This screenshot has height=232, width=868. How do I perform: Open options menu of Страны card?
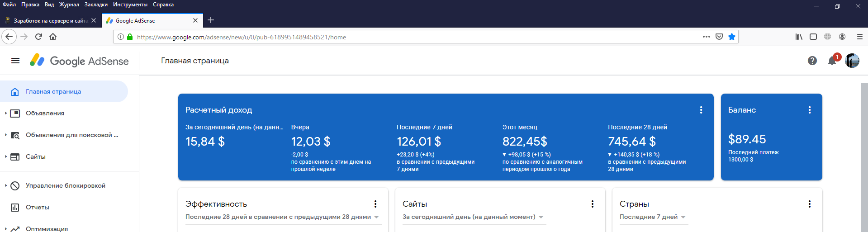(x=810, y=204)
